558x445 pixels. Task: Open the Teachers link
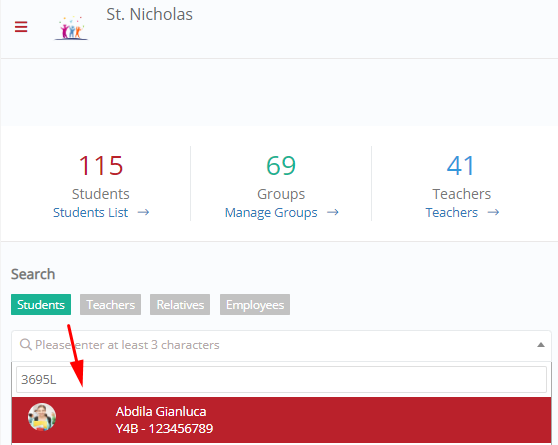point(452,213)
